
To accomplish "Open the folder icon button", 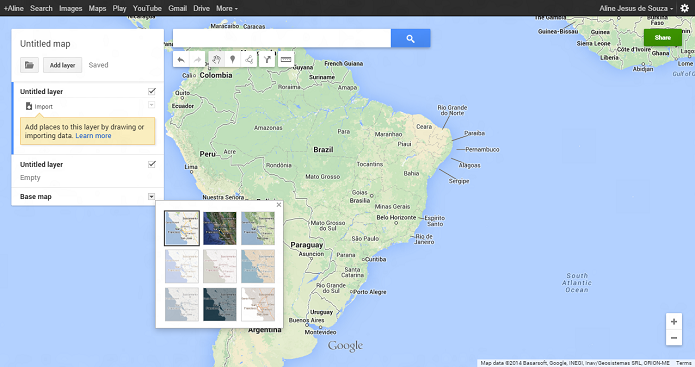I will pyautogui.click(x=29, y=65).
